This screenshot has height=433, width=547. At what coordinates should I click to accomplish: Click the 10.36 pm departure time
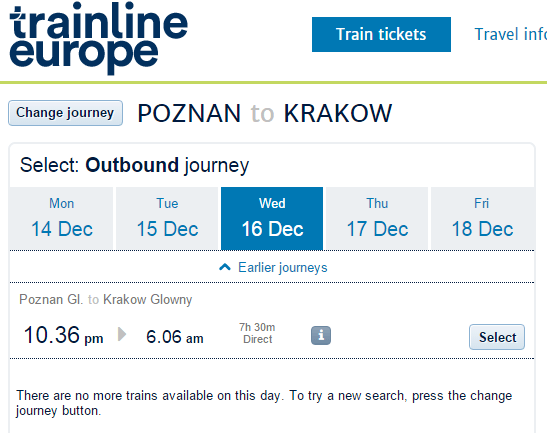(63, 335)
